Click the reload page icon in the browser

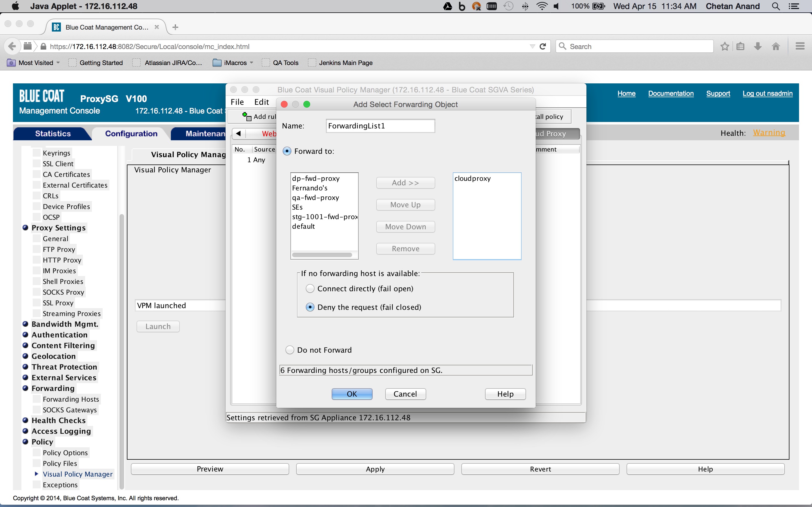point(542,46)
